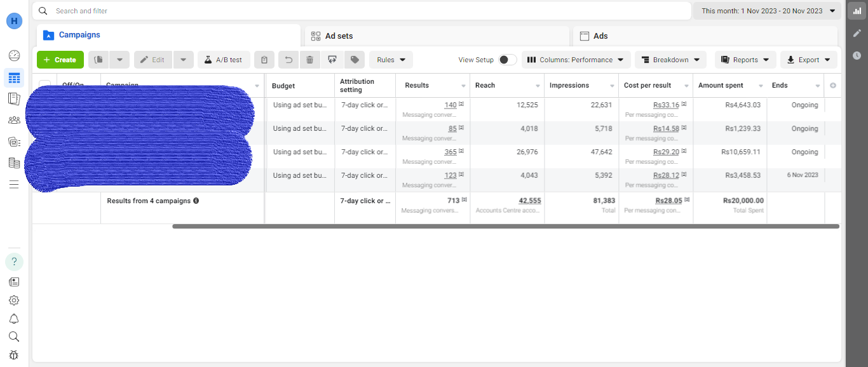Viewport: 868px width, 367px height.
Task: Click the green Create button
Action: click(x=60, y=60)
